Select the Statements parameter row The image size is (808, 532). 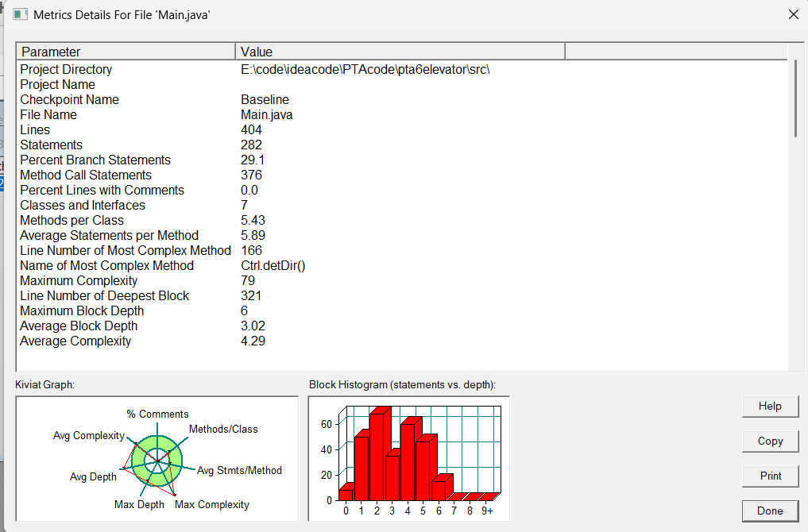click(51, 145)
